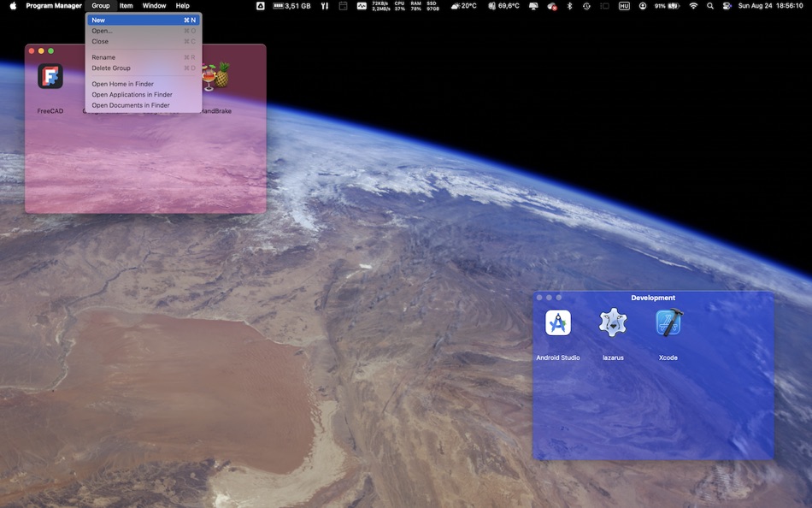812x508 pixels.
Task: Open Spotlight search magnifier icon
Action: click(x=710, y=6)
